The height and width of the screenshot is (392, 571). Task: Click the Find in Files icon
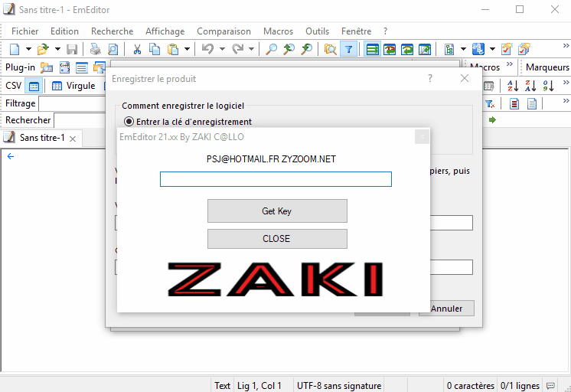pyautogui.click(x=331, y=49)
